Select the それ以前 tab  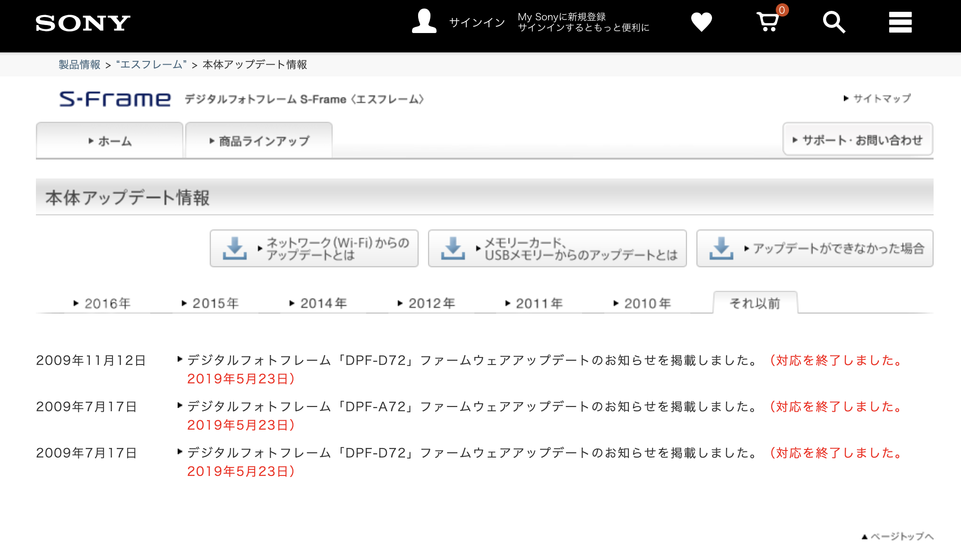tap(755, 303)
